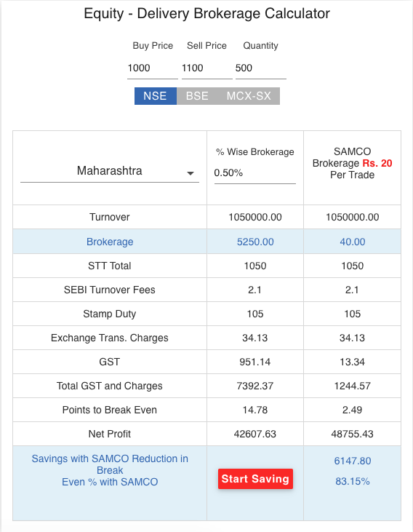Edit the % Wise Brokerage 0.50% field
The width and height of the screenshot is (413, 532).
coord(255,173)
